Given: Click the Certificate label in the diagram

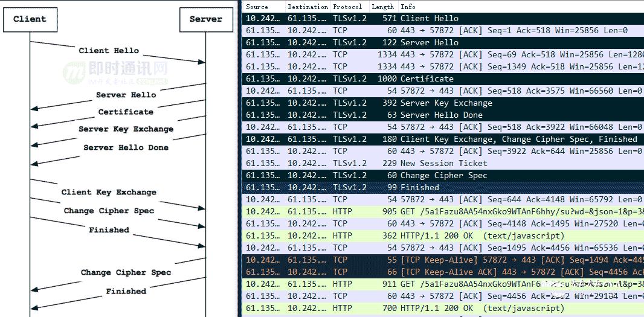Looking at the screenshot, I should point(126,112).
